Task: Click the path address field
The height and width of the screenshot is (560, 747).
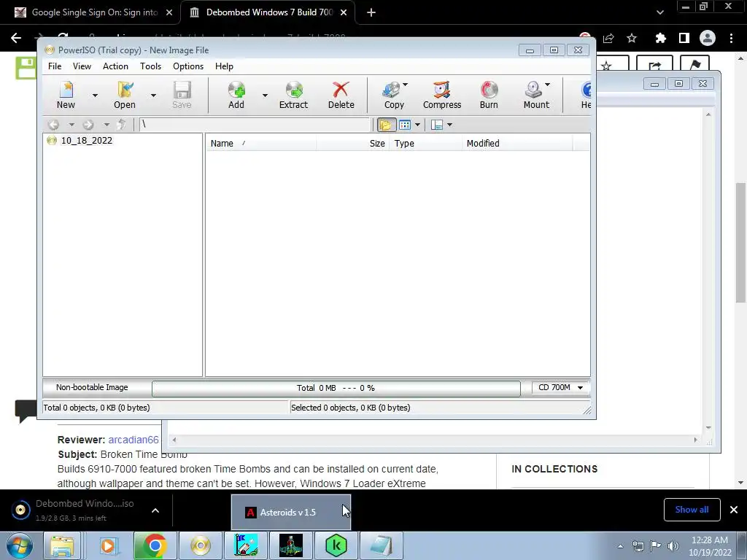Action: coord(255,125)
